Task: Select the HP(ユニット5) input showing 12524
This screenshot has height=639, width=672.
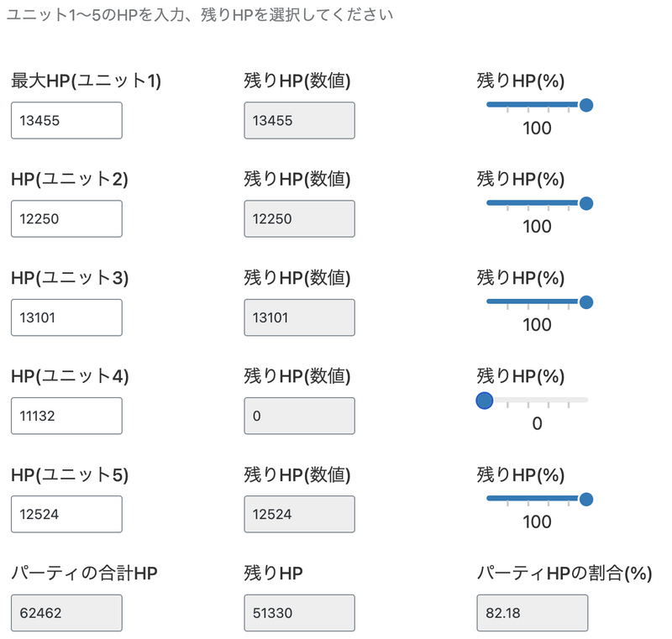Action: point(66,514)
